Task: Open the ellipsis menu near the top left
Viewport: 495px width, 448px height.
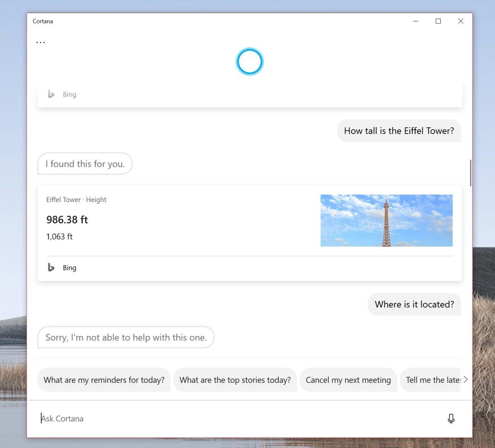Action: point(40,41)
